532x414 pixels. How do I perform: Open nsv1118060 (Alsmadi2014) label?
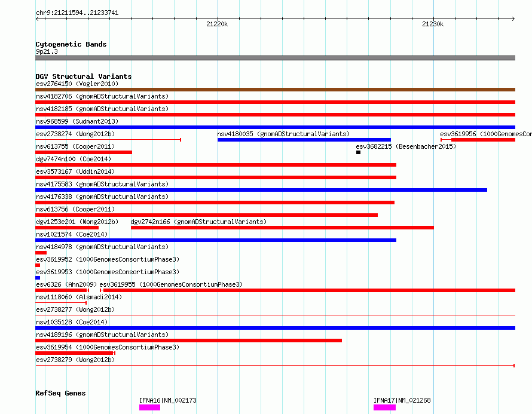point(79,297)
